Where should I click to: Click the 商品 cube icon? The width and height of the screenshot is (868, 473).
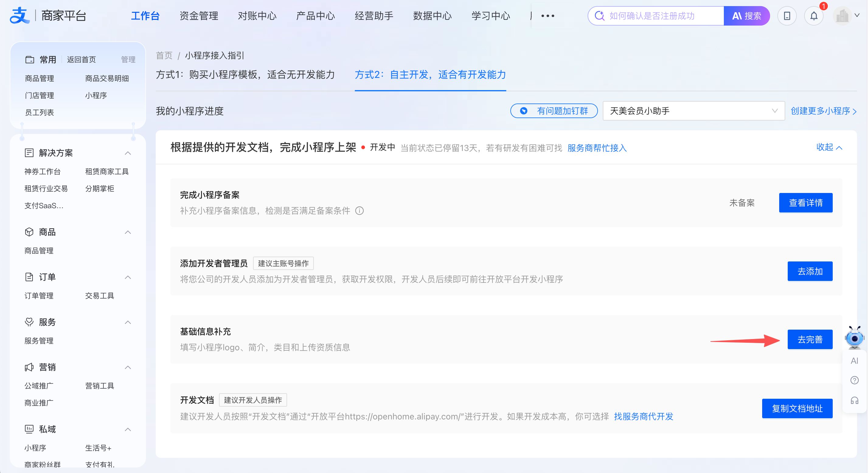(x=29, y=232)
